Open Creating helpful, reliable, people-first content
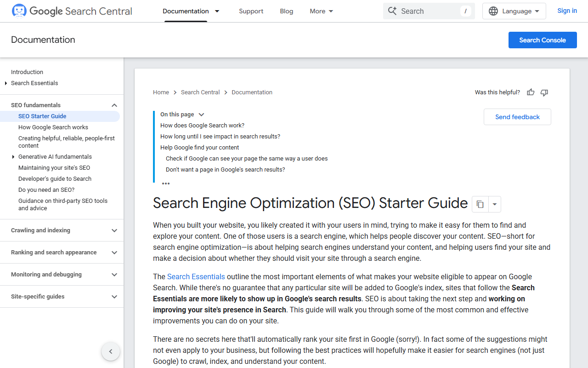 point(67,142)
